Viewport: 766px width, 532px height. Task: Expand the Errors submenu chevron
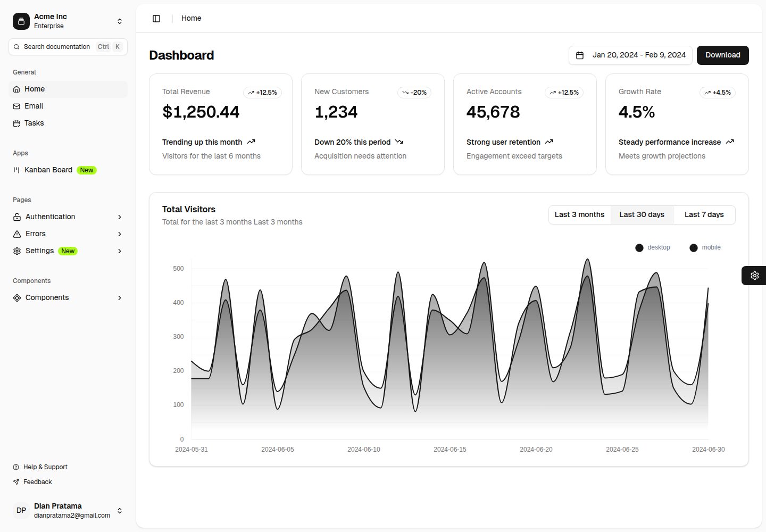coord(120,234)
